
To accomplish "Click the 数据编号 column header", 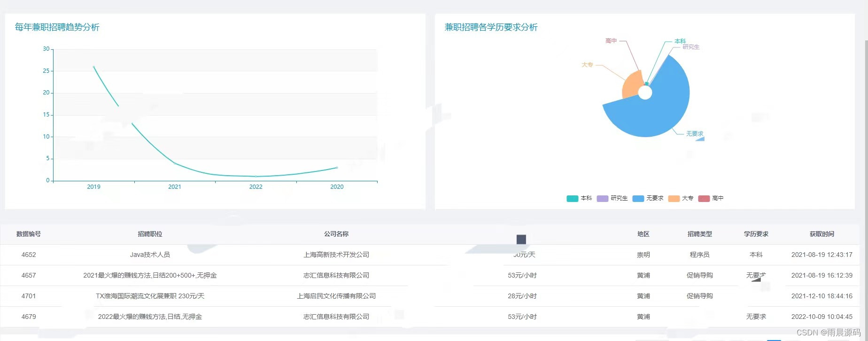I will (x=29, y=234).
